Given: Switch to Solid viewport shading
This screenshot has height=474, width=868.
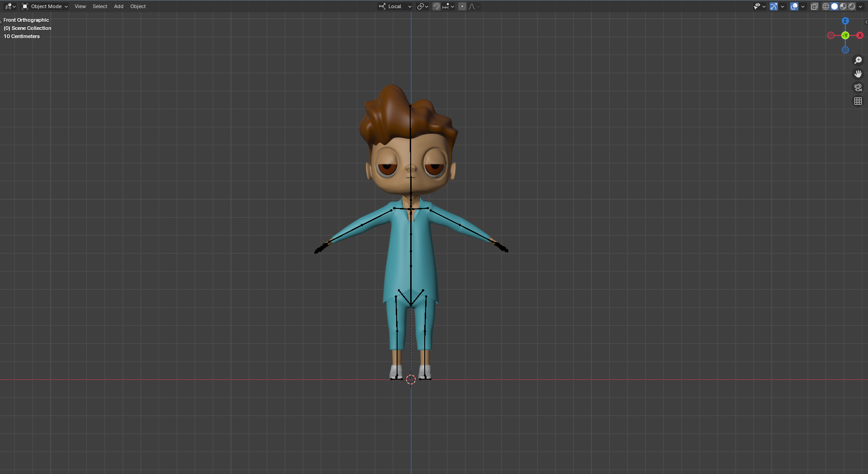Looking at the screenshot, I should 834,6.
